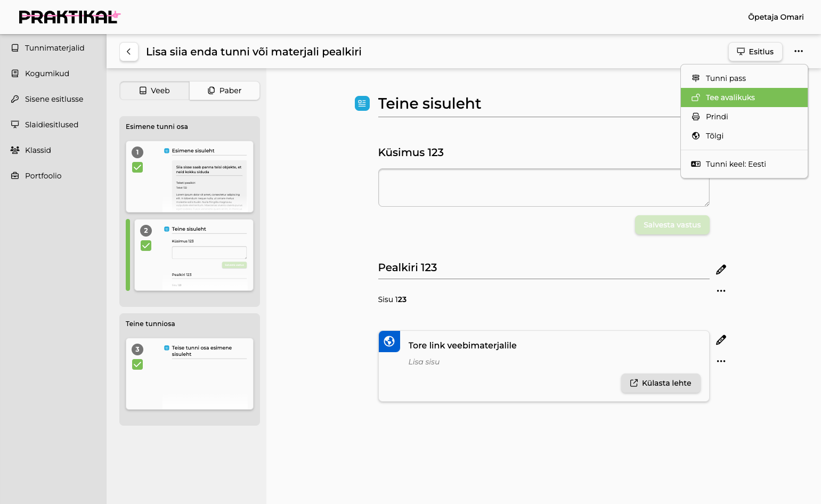Click blue content-page icon beside Teine sisuleht

(362, 103)
